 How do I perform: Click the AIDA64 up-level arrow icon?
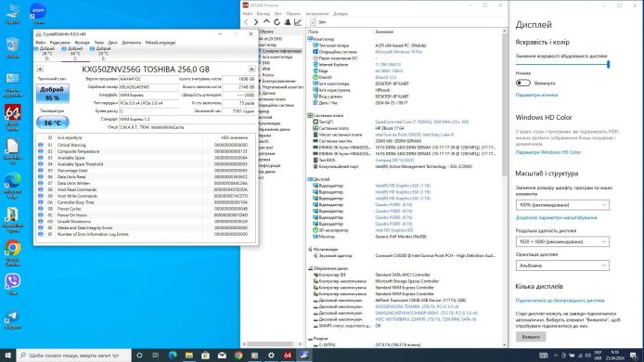(266, 22)
